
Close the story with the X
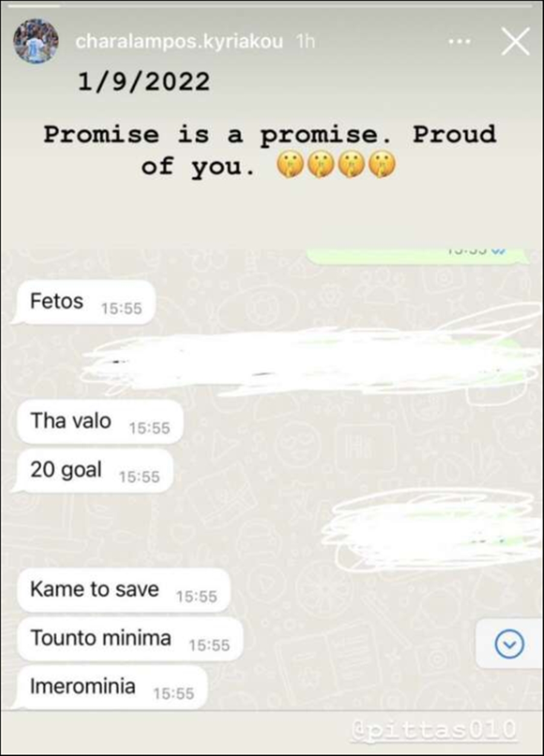[x=516, y=42]
